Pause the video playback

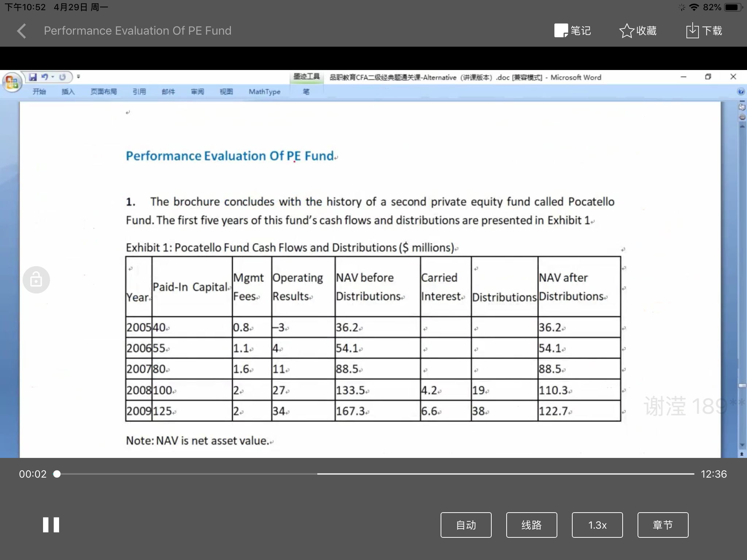[51, 525]
